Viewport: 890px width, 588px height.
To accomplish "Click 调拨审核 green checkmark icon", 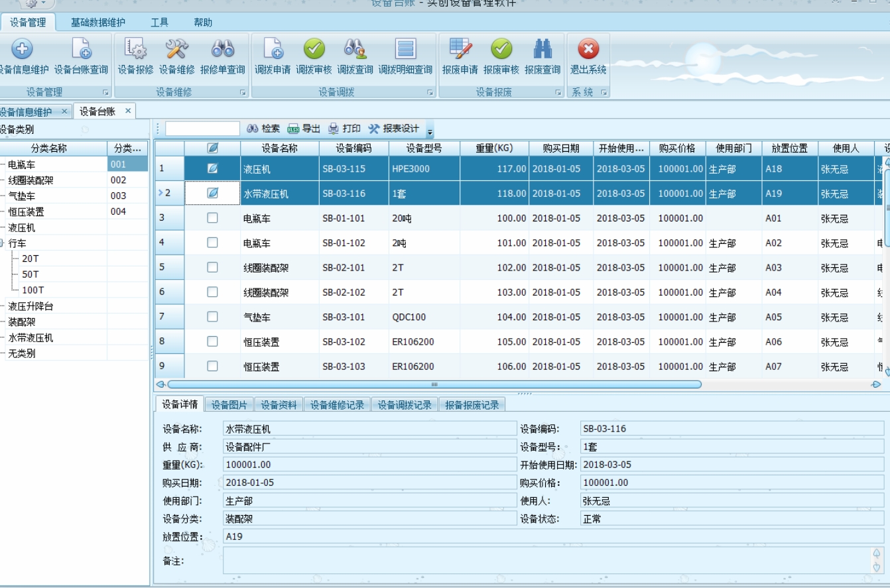I will tap(314, 49).
